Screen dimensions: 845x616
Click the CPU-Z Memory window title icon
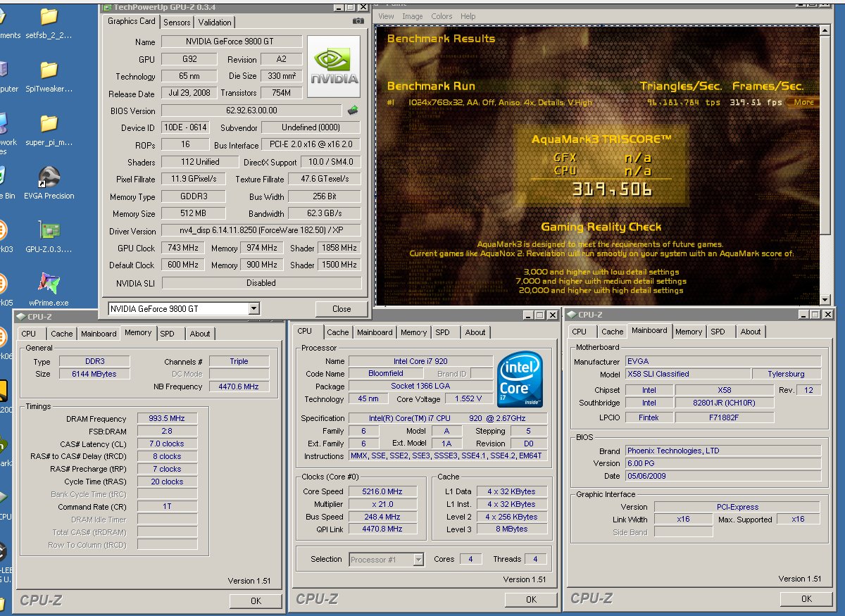pyautogui.click(x=20, y=316)
